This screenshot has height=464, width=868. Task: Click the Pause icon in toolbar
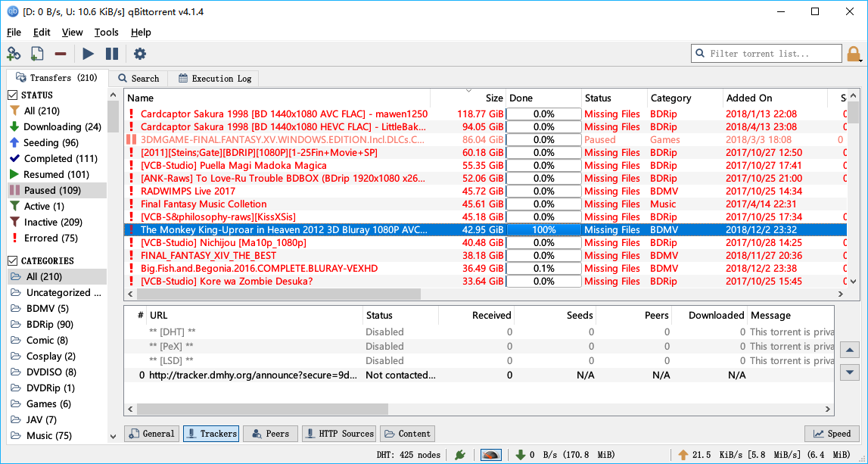112,54
